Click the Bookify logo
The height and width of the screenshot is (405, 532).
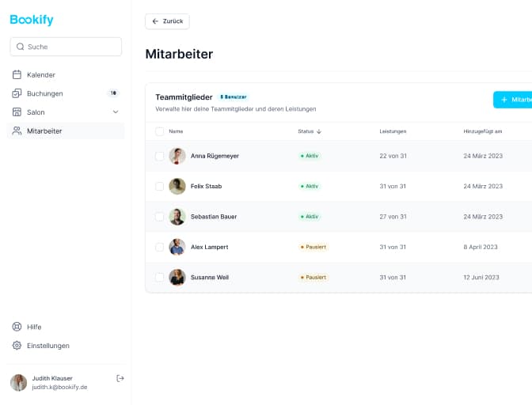coord(32,20)
